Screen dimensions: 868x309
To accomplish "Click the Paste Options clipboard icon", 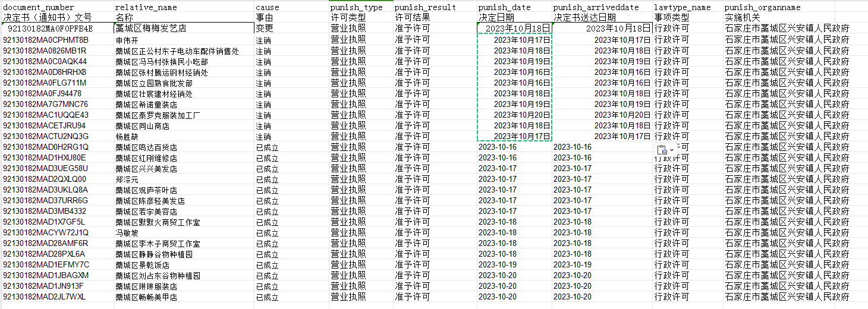I will click(662, 150).
